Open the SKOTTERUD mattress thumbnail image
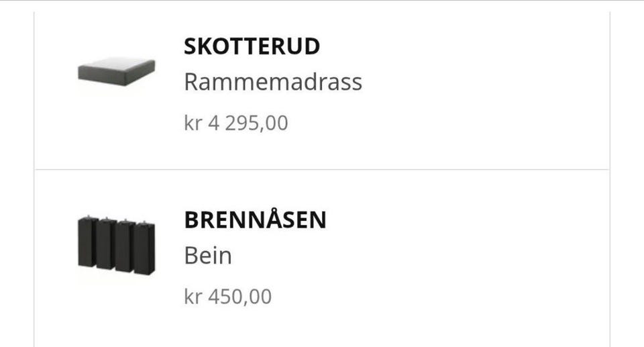 tap(117, 72)
